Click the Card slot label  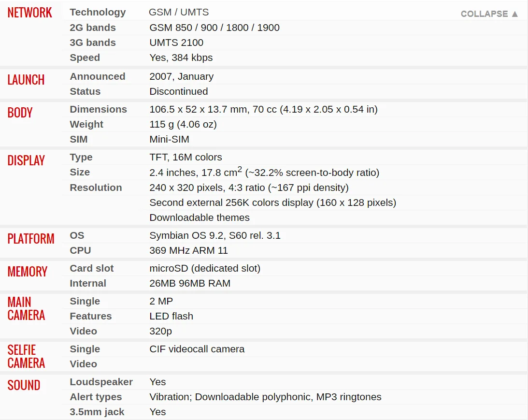click(92, 268)
